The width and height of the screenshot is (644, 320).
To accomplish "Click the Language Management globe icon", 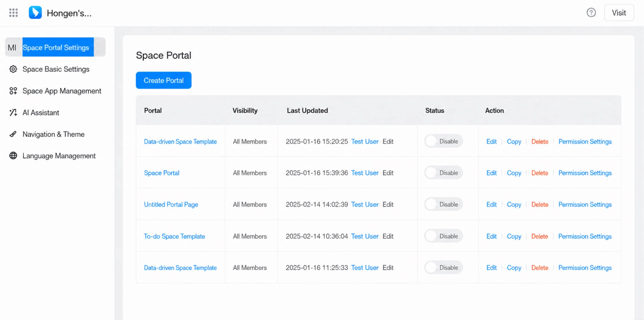I will coord(13,156).
